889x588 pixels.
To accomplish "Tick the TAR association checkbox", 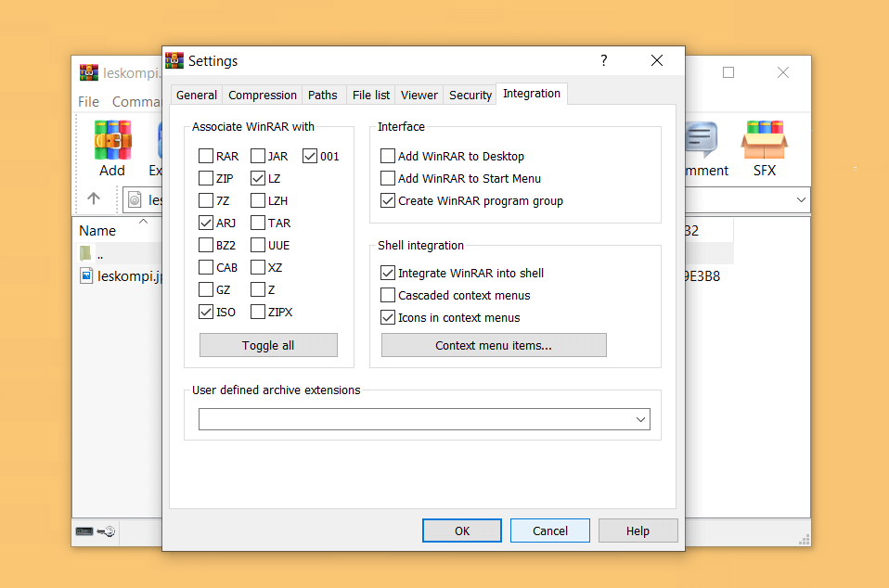I will (x=258, y=223).
